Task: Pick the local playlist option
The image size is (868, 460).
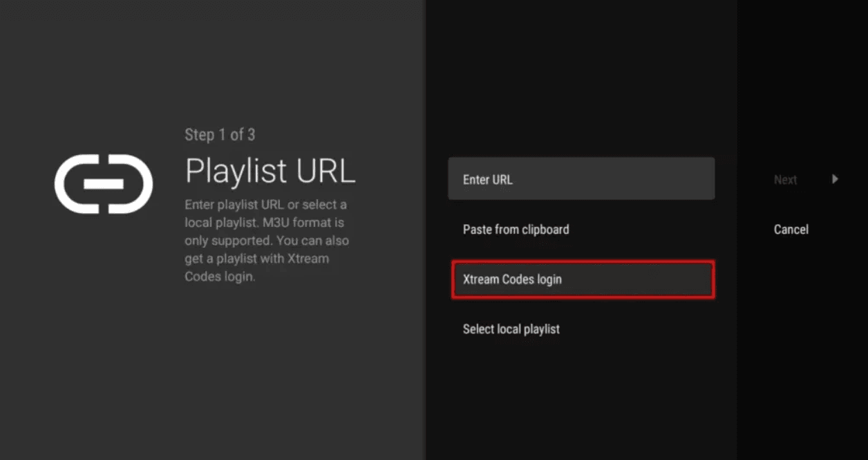Action: click(511, 329)
